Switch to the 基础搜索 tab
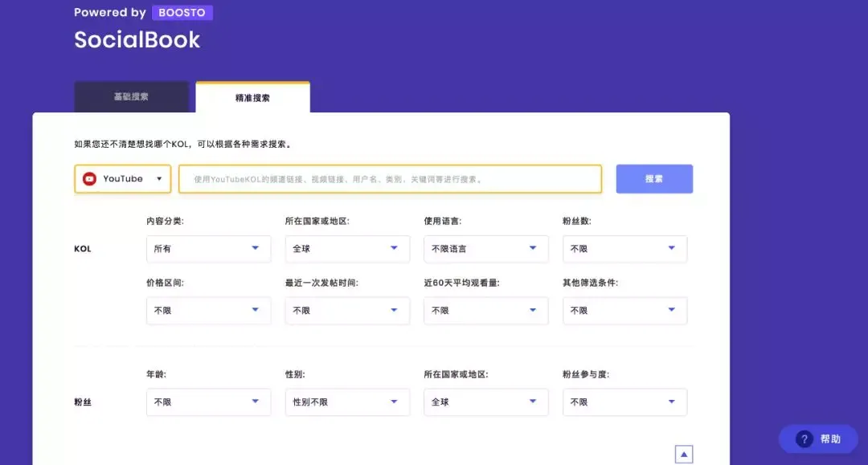 [x=131, y=97]
